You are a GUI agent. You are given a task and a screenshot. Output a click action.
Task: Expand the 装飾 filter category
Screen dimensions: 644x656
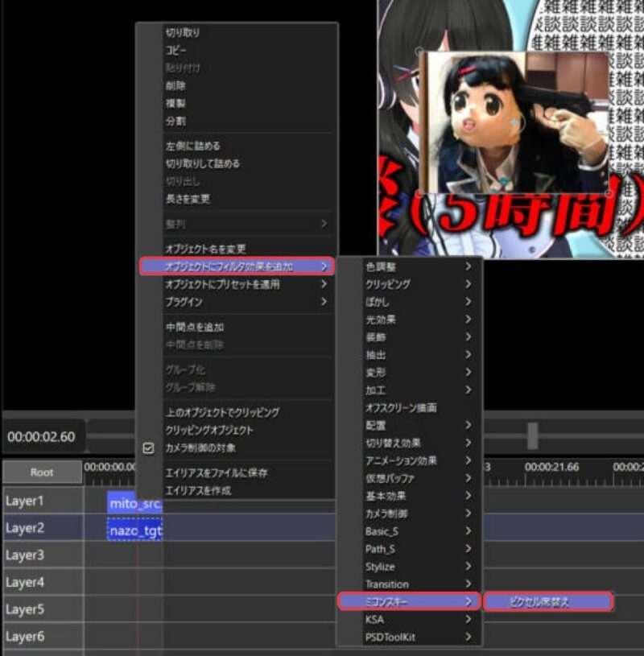[x=409, y=337]
